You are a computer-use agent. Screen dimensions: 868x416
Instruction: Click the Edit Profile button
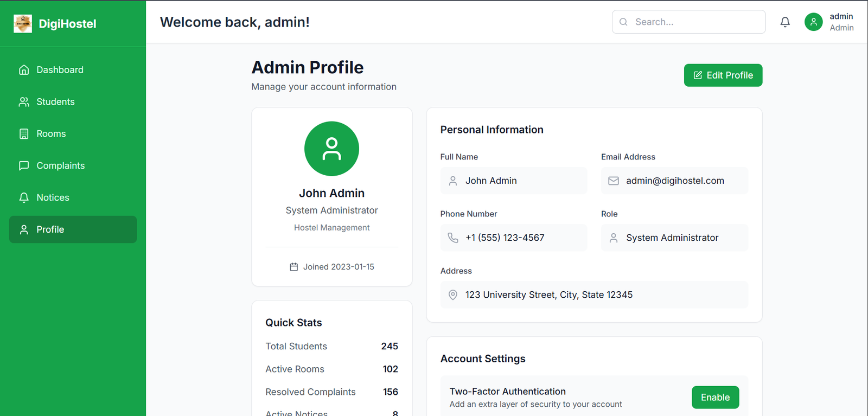coord(723,75)
